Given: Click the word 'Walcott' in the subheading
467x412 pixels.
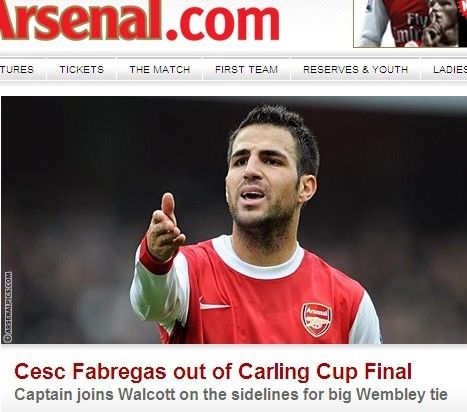Looking at the screenshot, I should 147,394.
